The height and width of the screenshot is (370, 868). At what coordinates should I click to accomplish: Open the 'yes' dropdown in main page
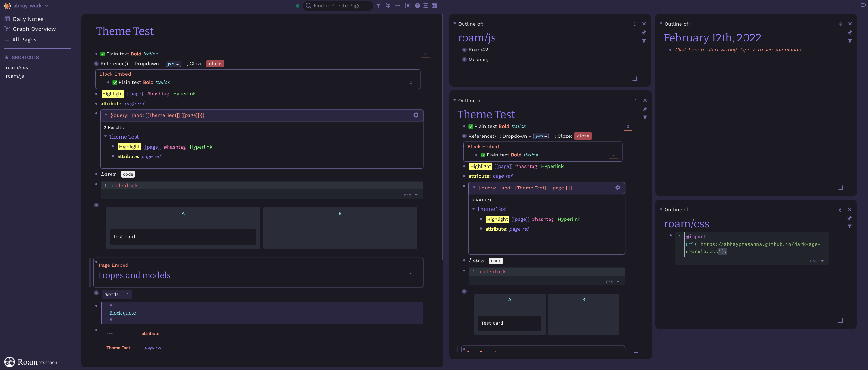(x=173, y=64)
